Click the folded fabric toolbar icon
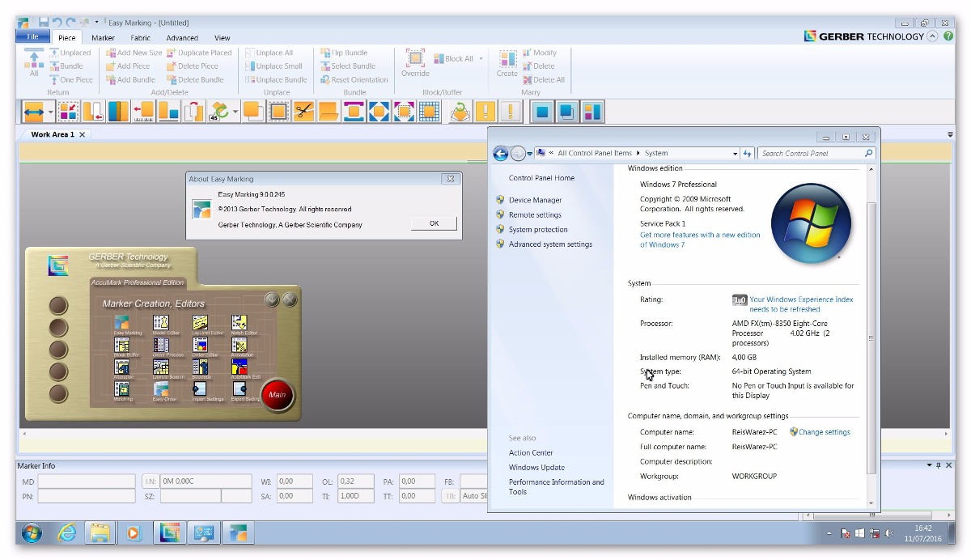Screen dimensions: 971x560 329,111
